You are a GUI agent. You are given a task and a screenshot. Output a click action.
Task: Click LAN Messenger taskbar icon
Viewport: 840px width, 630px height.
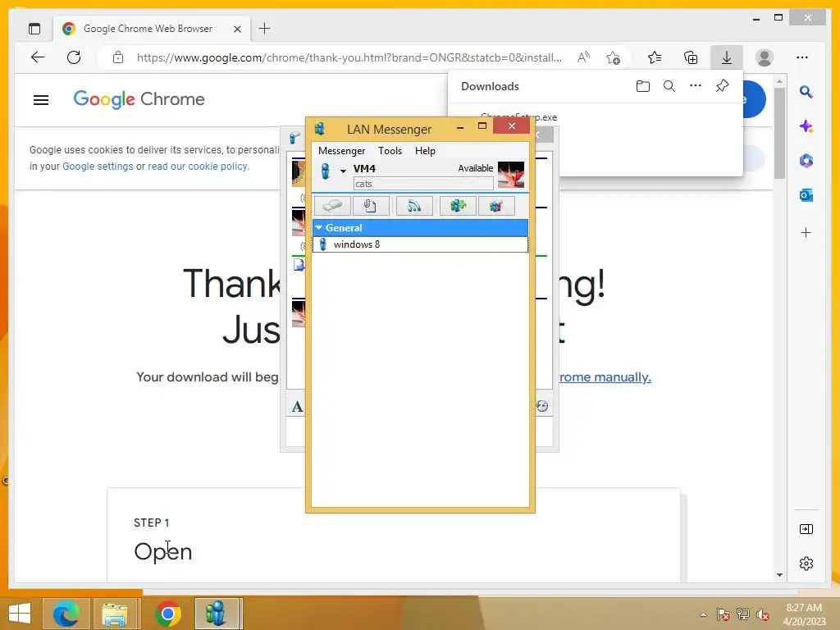[x=217, y=614]
